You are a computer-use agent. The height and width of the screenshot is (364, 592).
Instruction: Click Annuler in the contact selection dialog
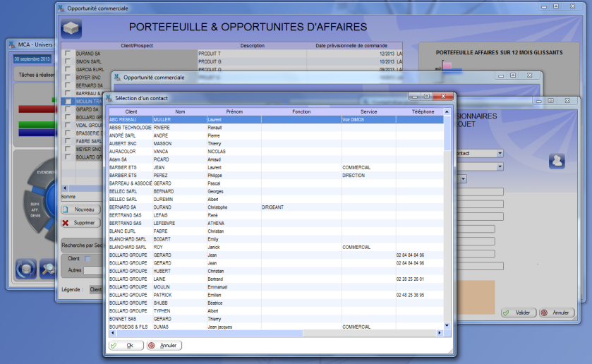164,346
